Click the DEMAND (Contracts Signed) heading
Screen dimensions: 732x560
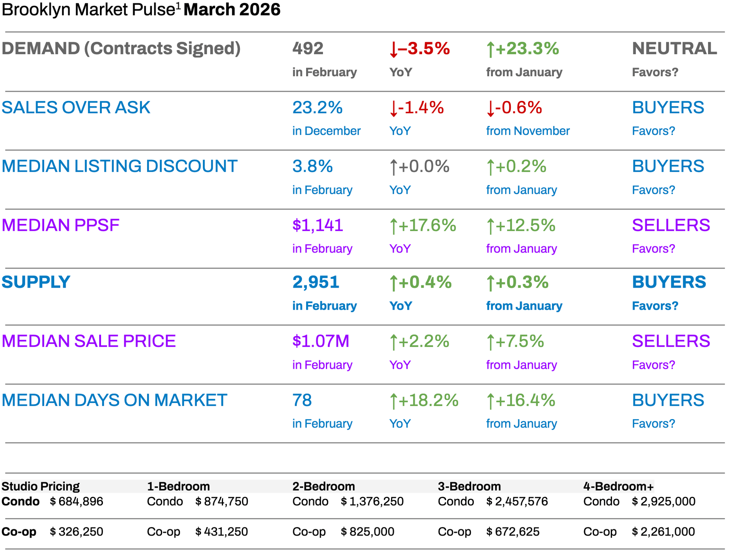(121, 48)
